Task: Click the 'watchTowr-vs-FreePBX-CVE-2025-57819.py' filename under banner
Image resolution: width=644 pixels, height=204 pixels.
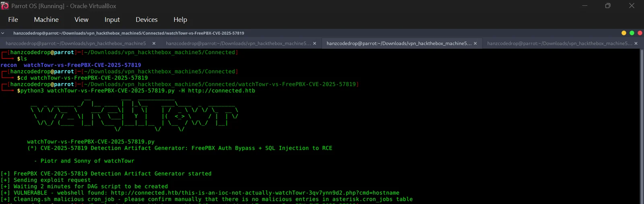Action: (91, 142)
